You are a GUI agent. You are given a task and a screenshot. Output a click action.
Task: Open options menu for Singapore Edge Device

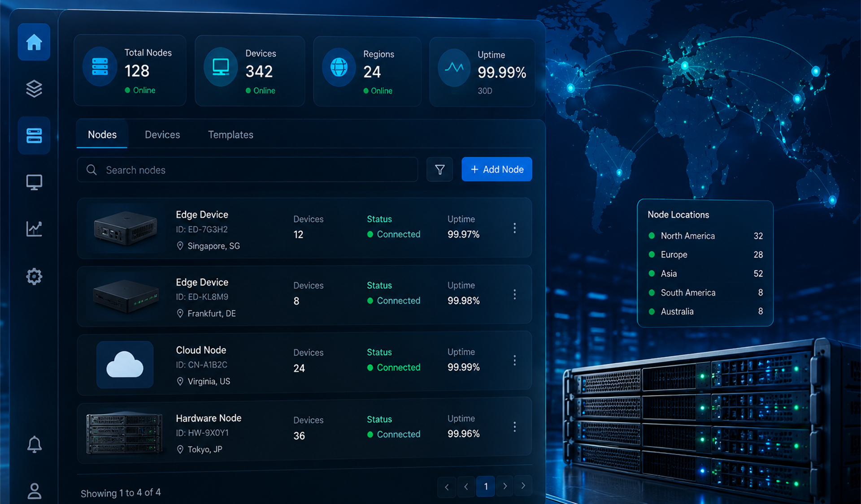515,228
